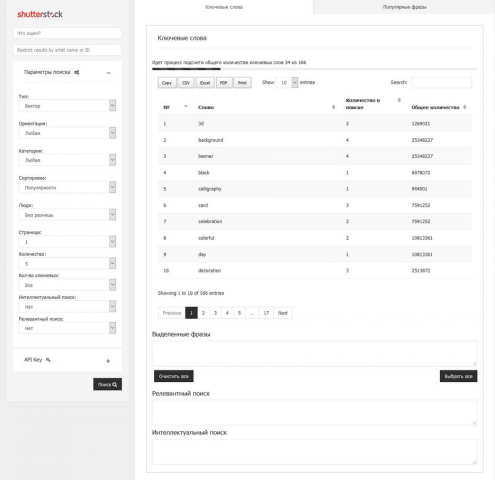Screen dimensions: 495x480
Task: Change Show entries count dropdown
Action: (x=287, y=82)
